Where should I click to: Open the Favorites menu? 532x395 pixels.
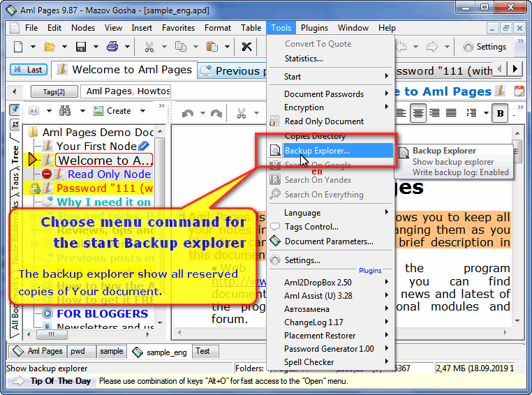[x=178, y=28]
